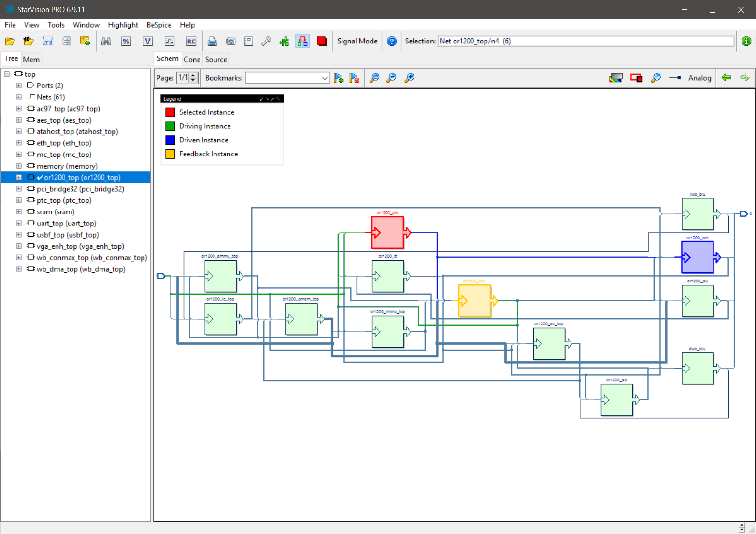Click the red Selected Instance legend swatch

pos(170,112)
